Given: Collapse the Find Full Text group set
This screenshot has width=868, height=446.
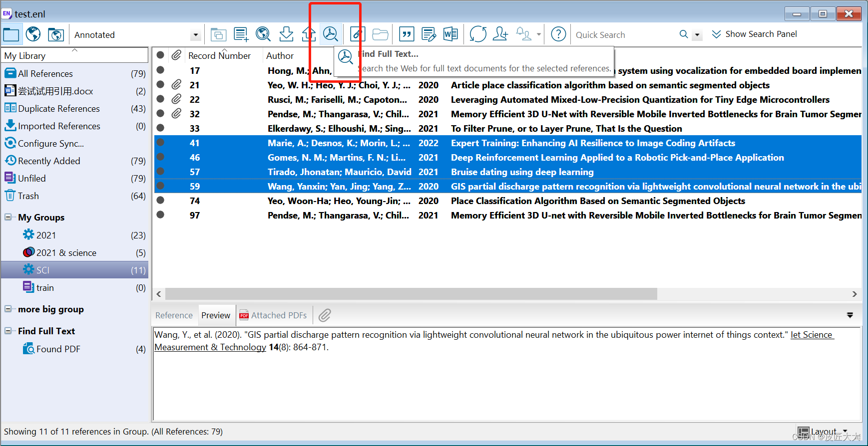Looking at the screenshot, I should (8, 331).
